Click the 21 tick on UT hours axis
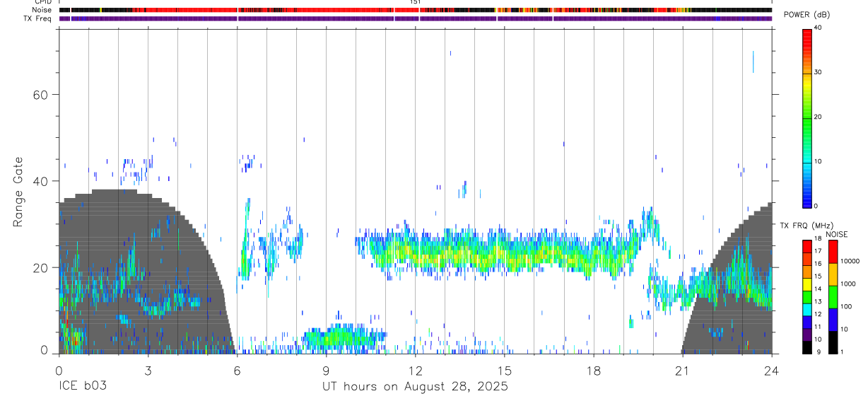Viewport: 868px width, 401px height. [683, 370]
